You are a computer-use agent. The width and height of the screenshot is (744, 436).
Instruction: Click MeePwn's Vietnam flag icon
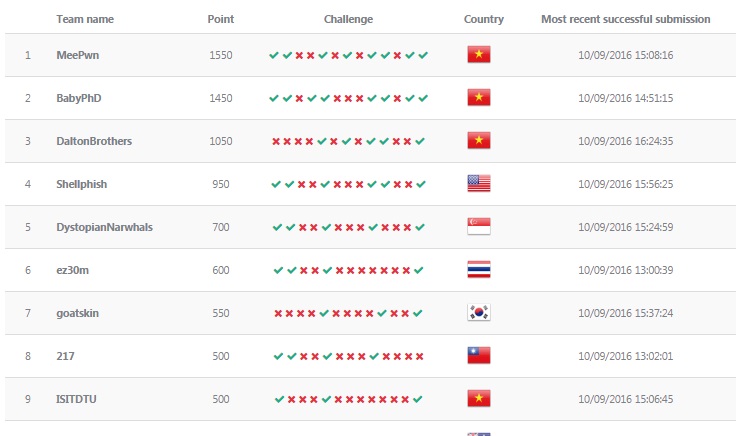pyautogui.click(x=479, y=55)
